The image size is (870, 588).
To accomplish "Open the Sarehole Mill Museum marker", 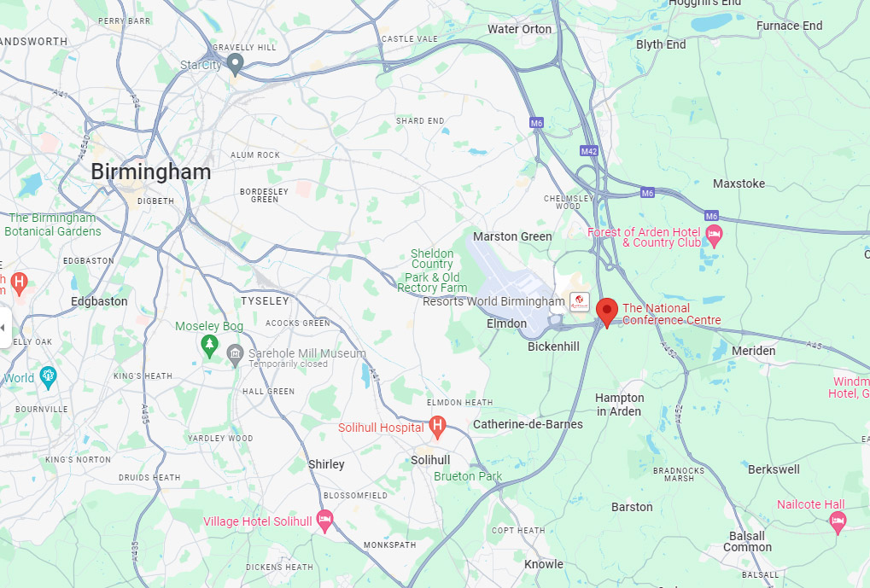I will (x=236, y=355).
